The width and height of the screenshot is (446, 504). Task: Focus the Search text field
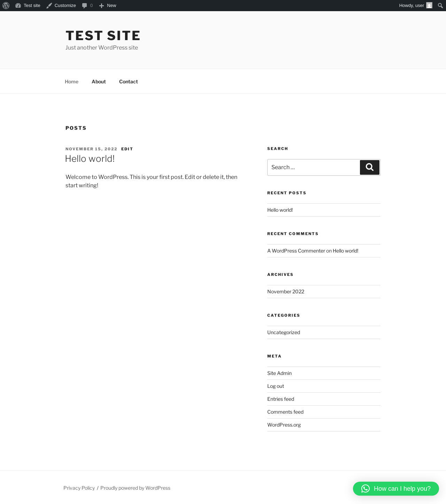313,167
